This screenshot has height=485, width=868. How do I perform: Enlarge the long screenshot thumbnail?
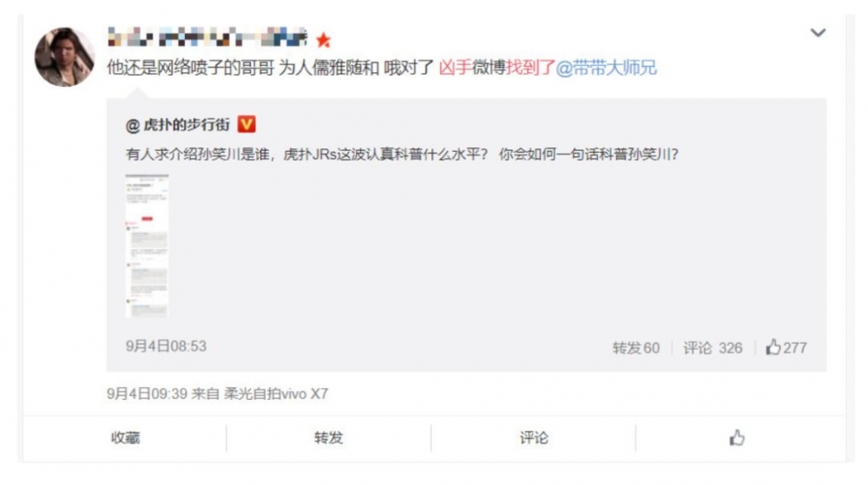coord(147,246)
